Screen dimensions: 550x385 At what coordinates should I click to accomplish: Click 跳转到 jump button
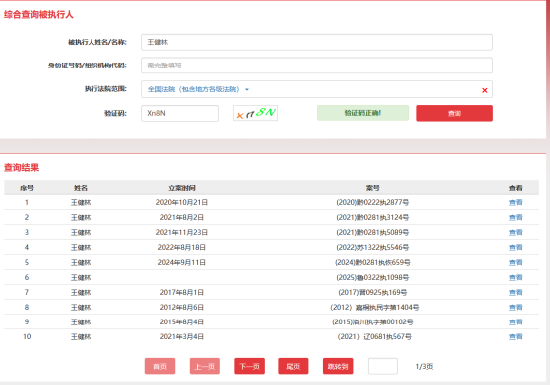(338, 366)
